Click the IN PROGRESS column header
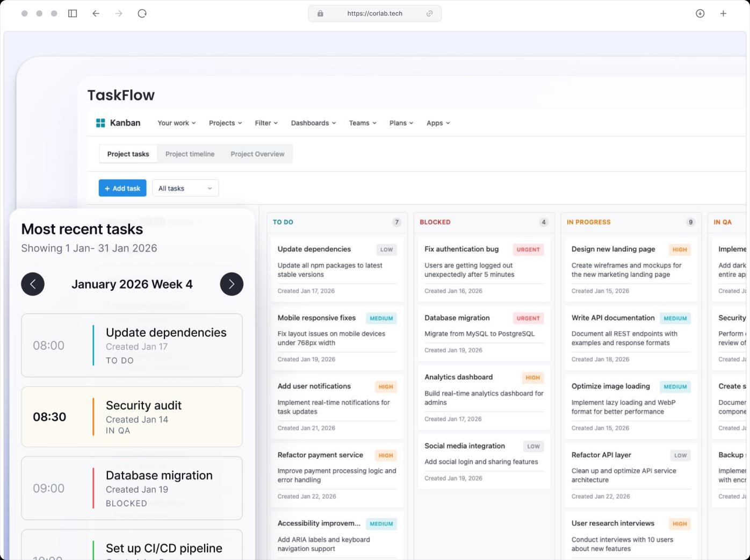This screenshot has height=560, width=750. [x=589, y=222]
